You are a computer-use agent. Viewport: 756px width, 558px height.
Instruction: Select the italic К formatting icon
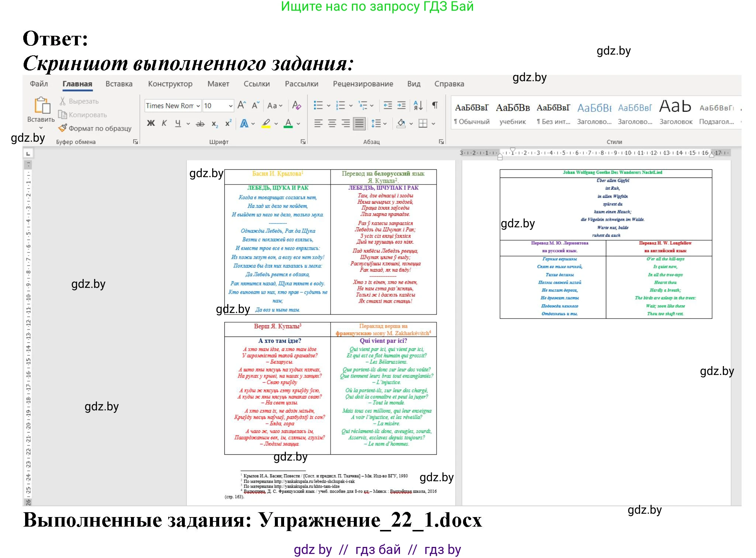164,123
